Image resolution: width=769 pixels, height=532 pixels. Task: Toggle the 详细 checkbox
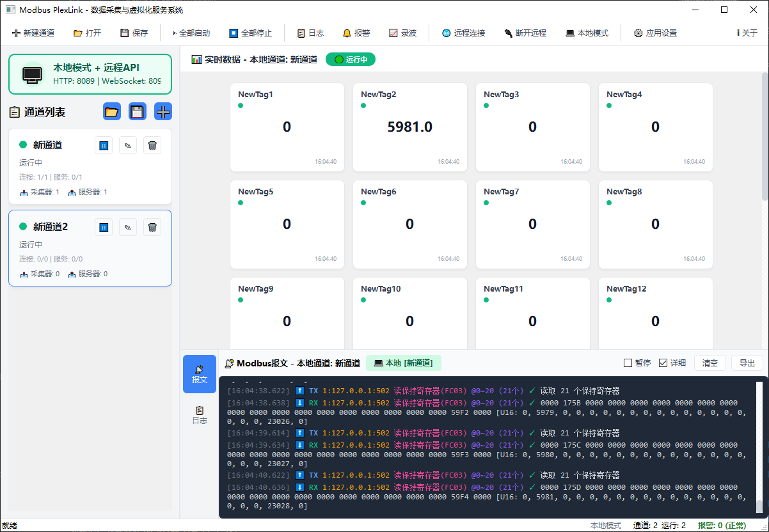(672, 363)
